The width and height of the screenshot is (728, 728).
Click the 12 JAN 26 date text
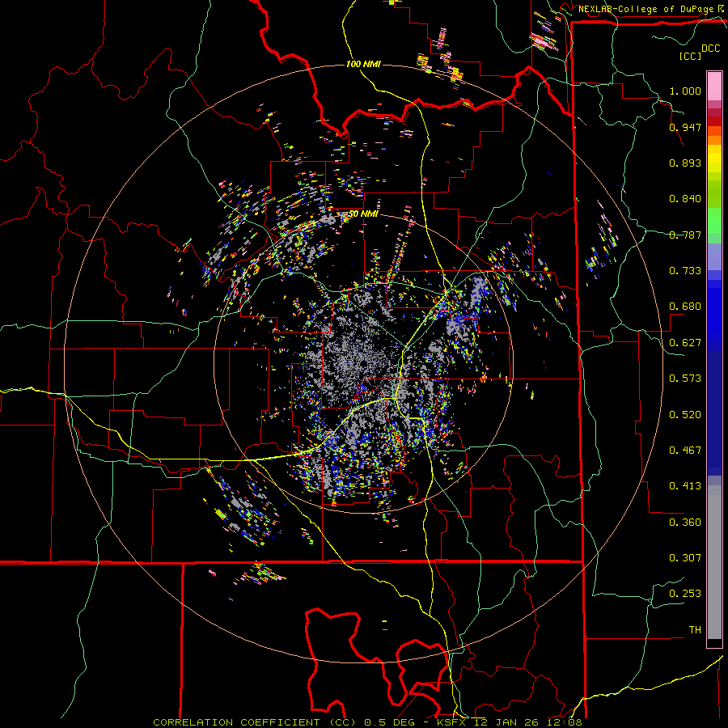click(506, 722)
